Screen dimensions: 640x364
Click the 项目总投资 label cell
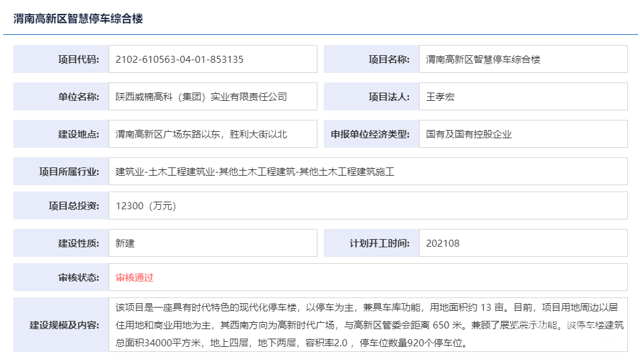(x=62, y=206)
